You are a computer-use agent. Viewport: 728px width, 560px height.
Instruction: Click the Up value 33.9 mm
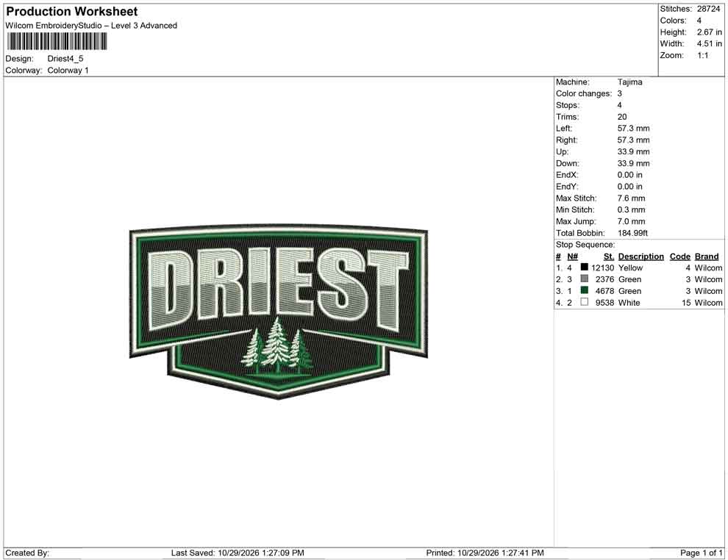pyautogui.click(x=633, y=151)
